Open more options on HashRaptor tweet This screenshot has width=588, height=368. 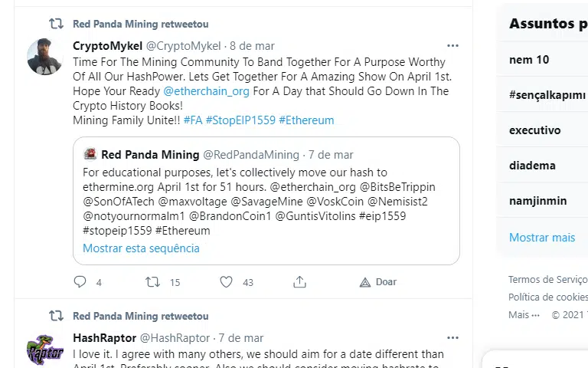(x=452, y=338)
